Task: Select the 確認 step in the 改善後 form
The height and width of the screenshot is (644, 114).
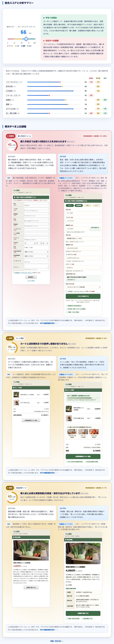Action: tap(87, 206)
